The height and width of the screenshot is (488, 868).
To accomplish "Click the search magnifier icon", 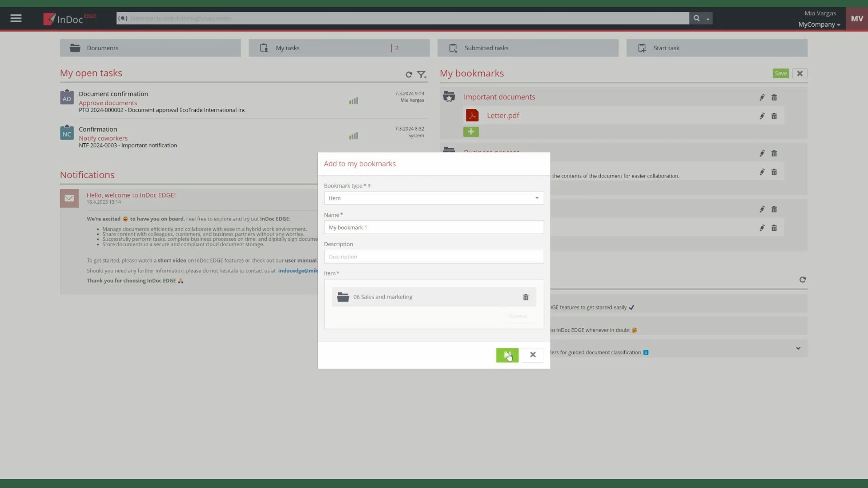I will click(x=696, y=19).
